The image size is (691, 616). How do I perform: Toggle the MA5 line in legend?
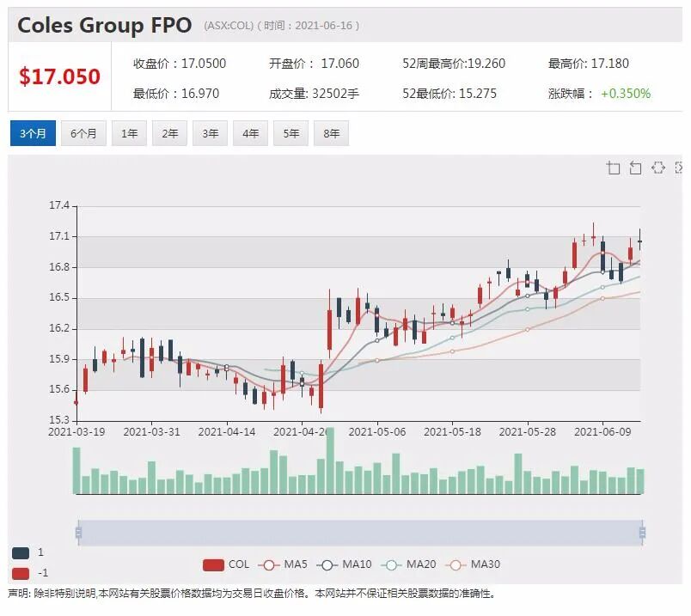point(283,564)
